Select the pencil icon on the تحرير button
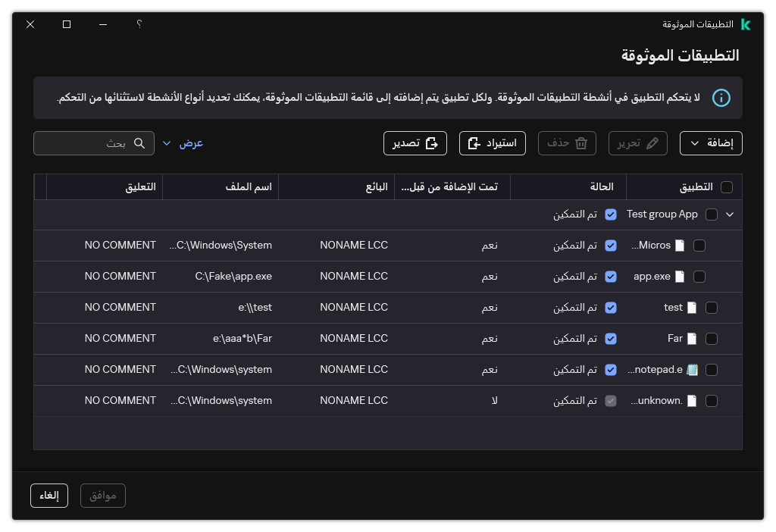776x532 pixels. click(x=653, y=142)
